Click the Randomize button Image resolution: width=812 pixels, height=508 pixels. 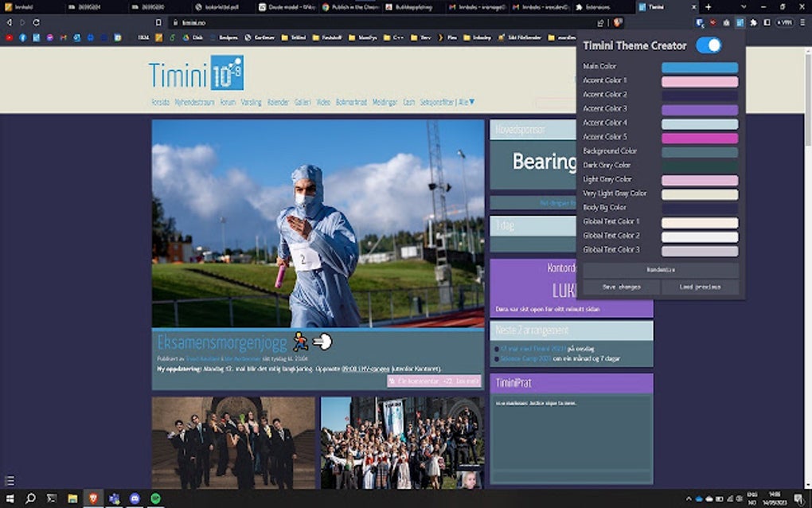click(x=661, y=269)
